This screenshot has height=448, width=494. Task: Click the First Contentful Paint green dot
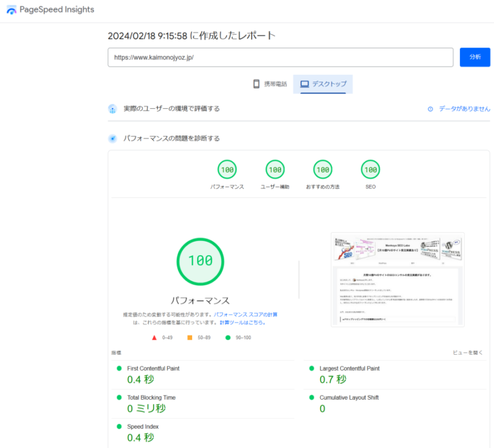coord(119,368)
